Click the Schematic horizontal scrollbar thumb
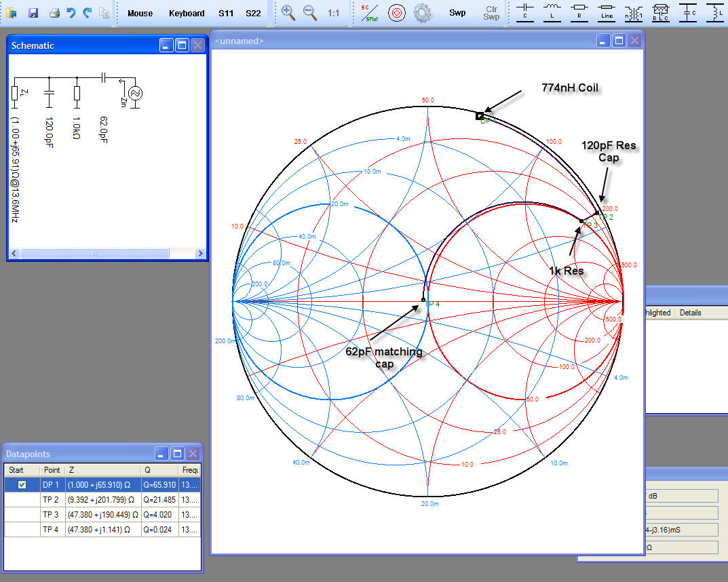 [x=94, y=254]
